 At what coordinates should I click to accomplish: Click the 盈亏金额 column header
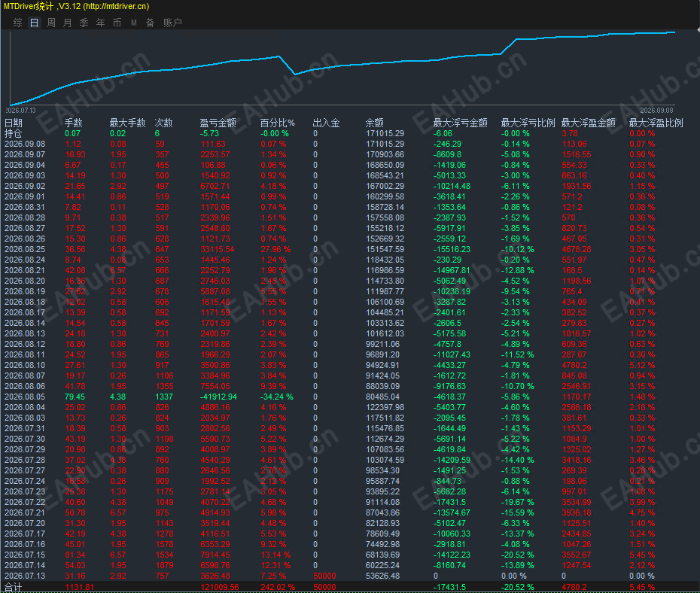[x=218, y=123]
